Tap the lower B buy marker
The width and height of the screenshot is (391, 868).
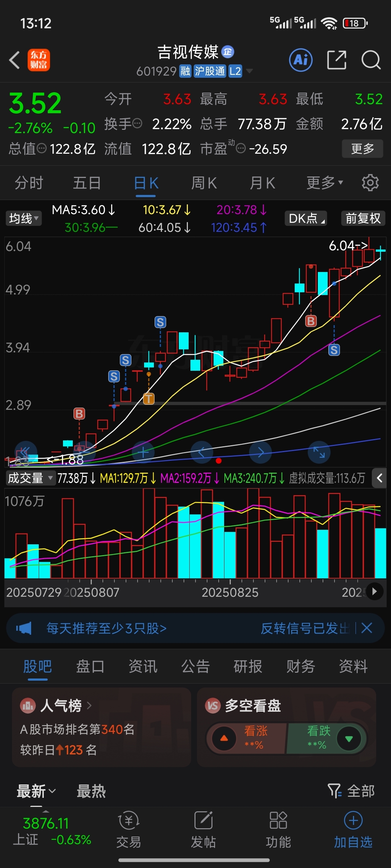pyautogui.click(x=79, y=413)
